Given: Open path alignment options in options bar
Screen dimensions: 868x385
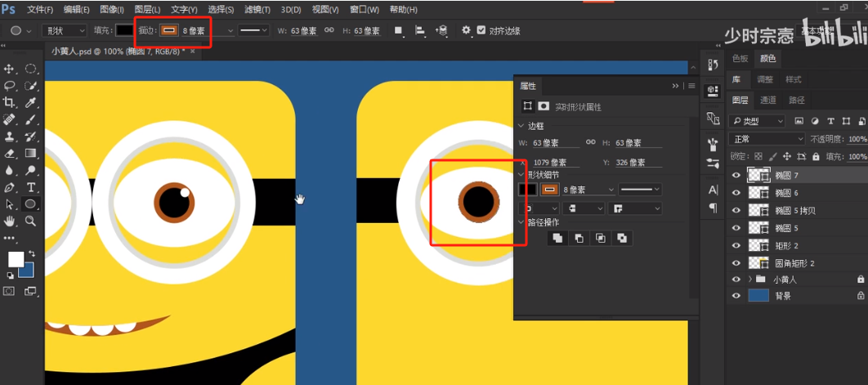Looking at the screenshot, I should [419, 31].
